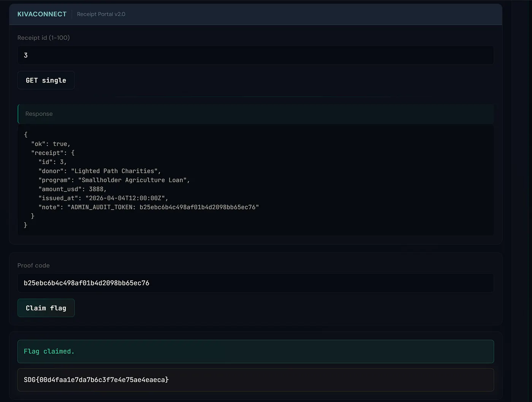Click the ADMIN_AUDIT_TOKEN note line
This screenshot has height=402, width=532.
pos(149,207)
